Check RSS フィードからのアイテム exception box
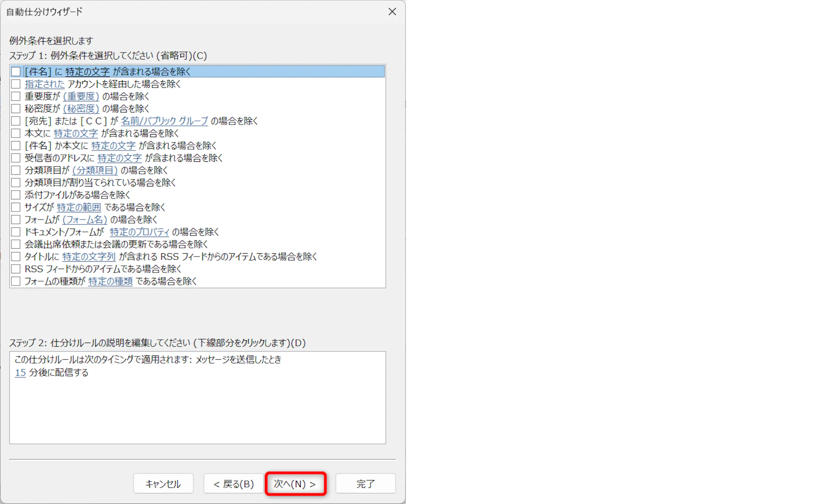Viewport: 829px width, 504px height. point(16,269)
